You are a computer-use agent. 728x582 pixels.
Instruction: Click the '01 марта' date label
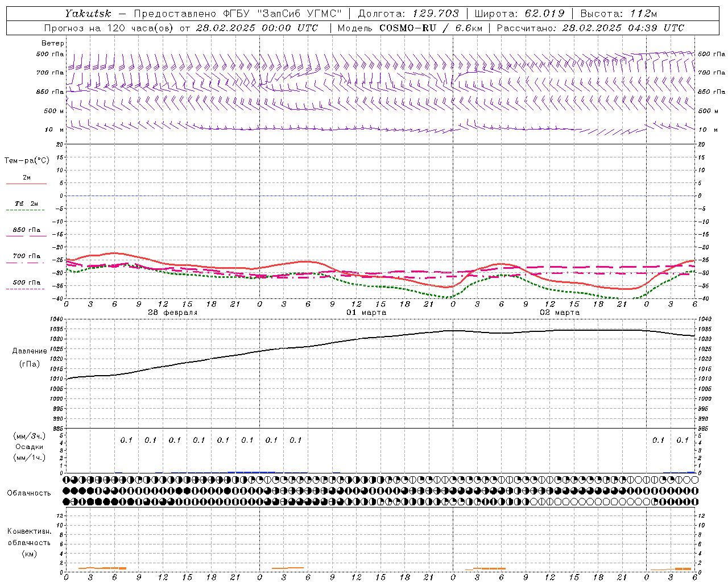coord(366,313)
